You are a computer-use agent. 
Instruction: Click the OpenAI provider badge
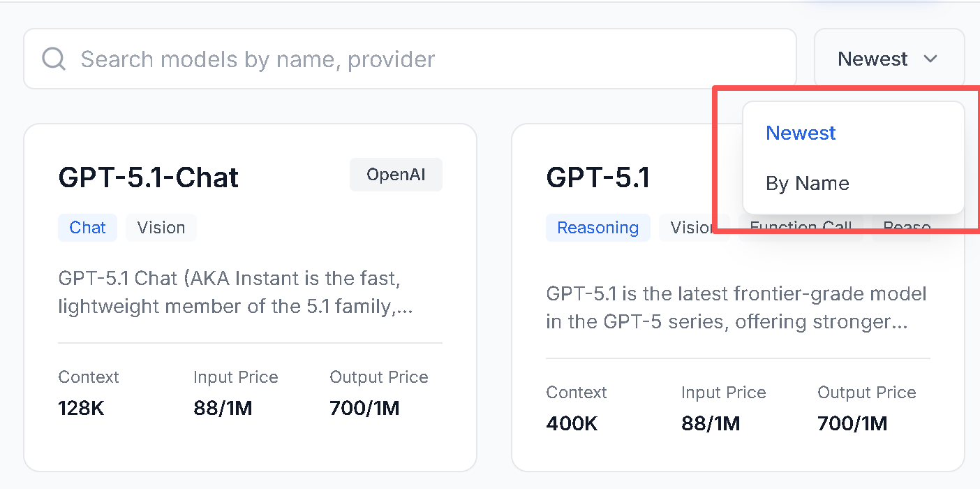pyautogui.click(x=396, y=175)
